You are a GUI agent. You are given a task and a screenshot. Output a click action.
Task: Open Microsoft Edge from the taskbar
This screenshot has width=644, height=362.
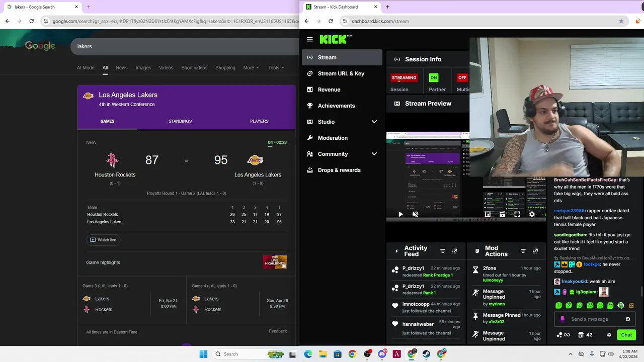[308, 354]
